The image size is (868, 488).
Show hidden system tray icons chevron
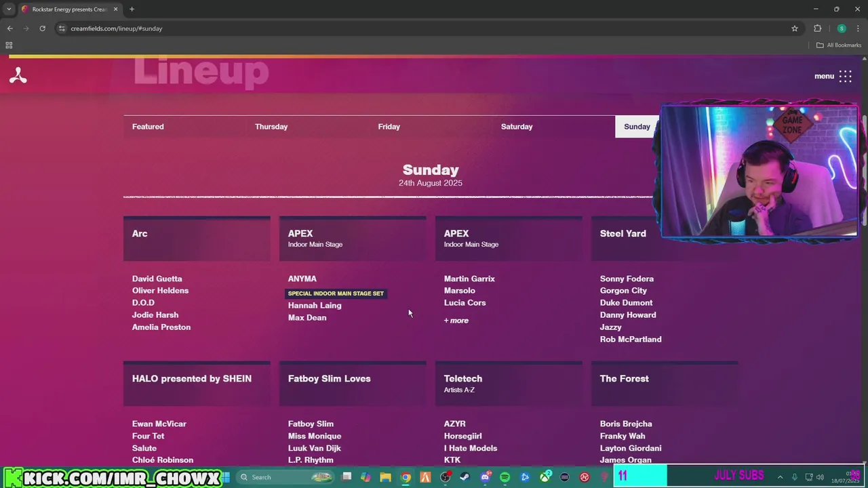coord(780,477)
